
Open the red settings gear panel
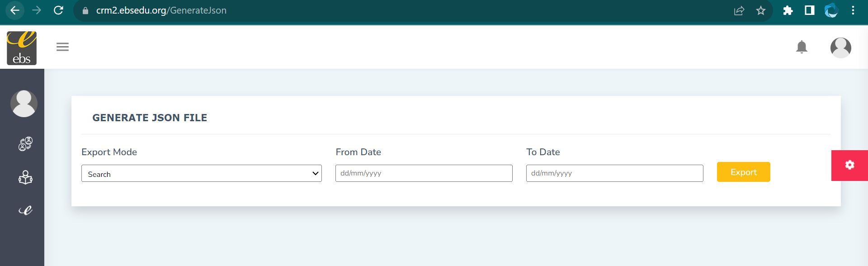(849, 165)
